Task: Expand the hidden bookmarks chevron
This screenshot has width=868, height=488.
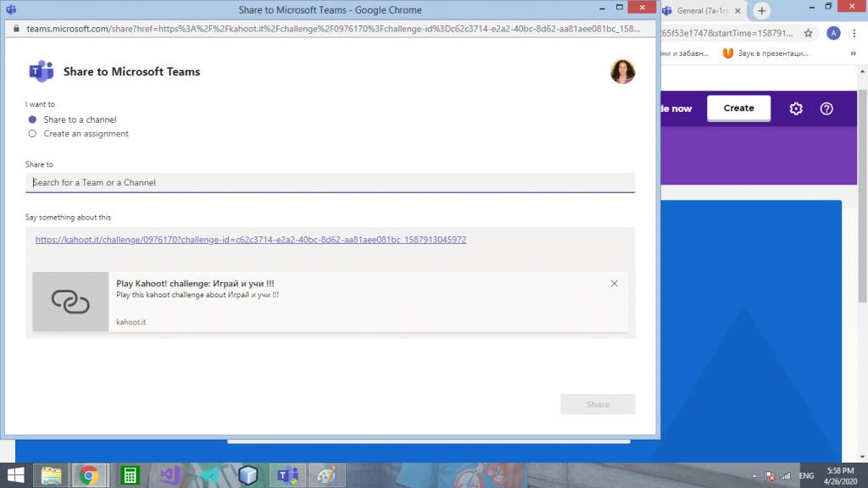Action: [853, 53]
